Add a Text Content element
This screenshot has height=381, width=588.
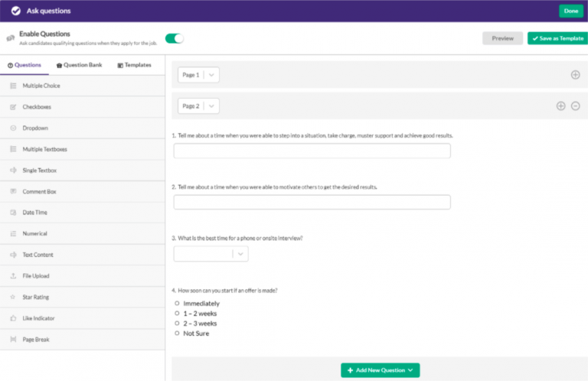tap(83, 255)
